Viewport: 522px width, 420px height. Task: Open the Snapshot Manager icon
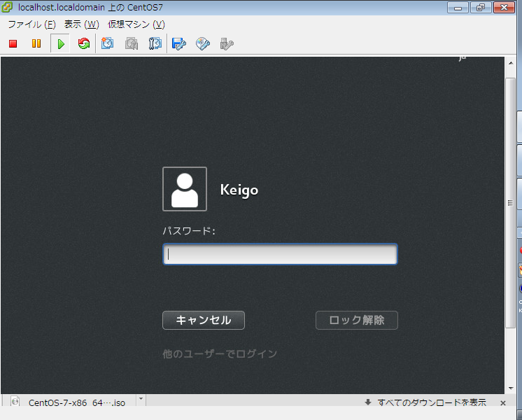[155, 43]
